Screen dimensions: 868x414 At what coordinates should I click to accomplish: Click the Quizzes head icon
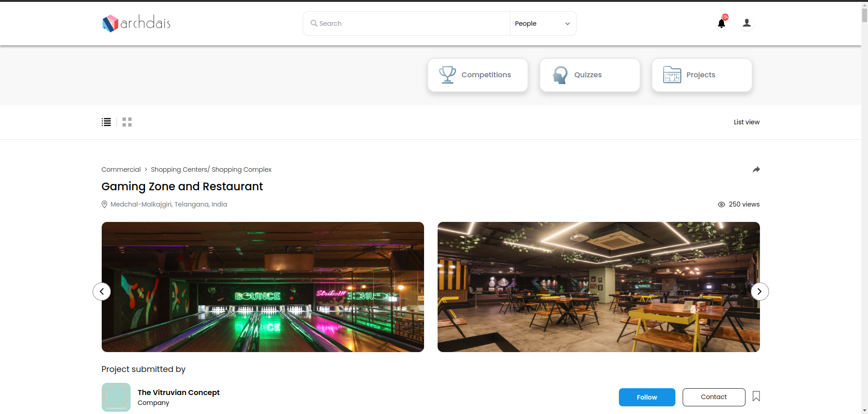[x=560, y=75]
